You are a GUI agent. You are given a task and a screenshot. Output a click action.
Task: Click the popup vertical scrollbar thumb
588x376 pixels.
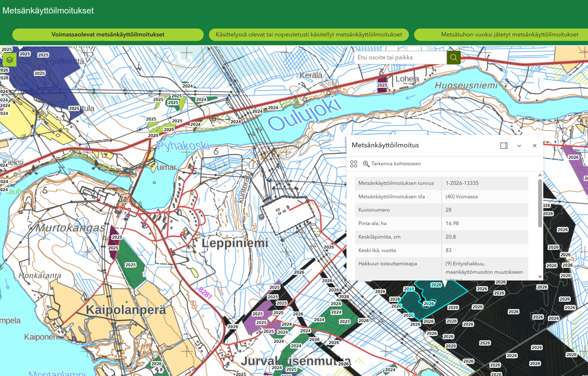[540, 203]
